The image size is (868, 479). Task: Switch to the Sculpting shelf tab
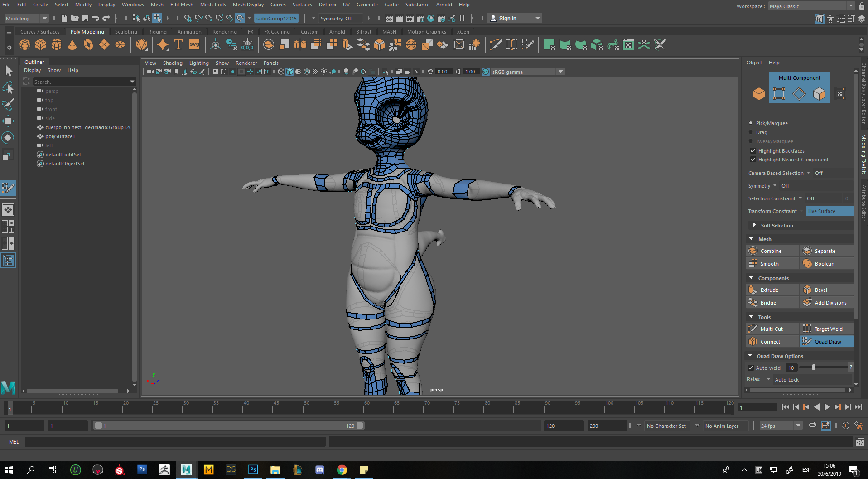click(x=126, y=32)
